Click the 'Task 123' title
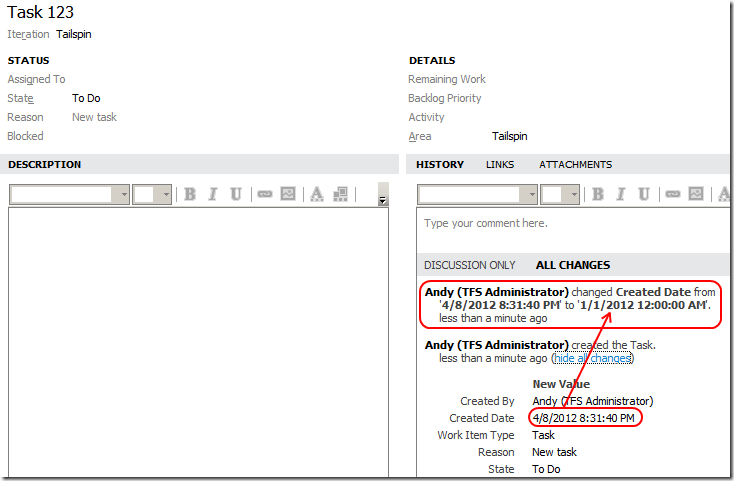This screenshot has height=481, width=734. (40, 12)
